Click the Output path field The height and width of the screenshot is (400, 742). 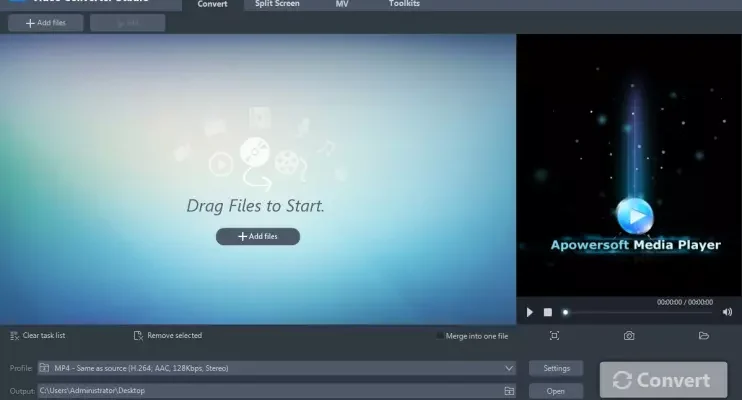click(x=271, y=391)
